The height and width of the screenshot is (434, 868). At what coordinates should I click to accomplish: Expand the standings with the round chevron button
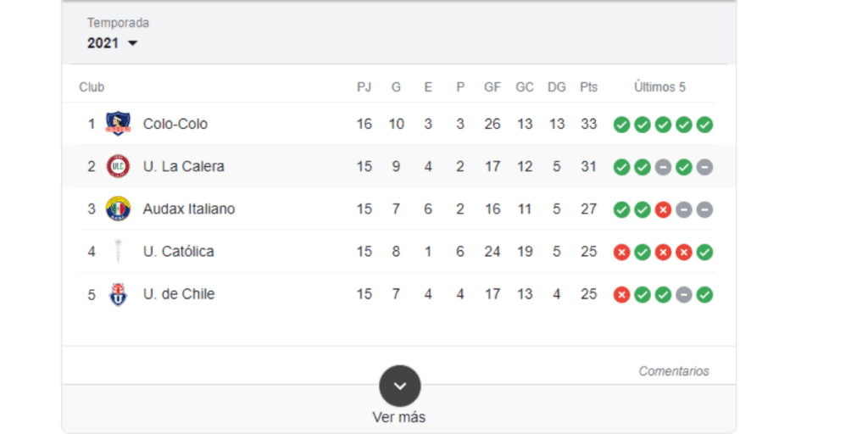pyautogui.click(x=400, y=386)
